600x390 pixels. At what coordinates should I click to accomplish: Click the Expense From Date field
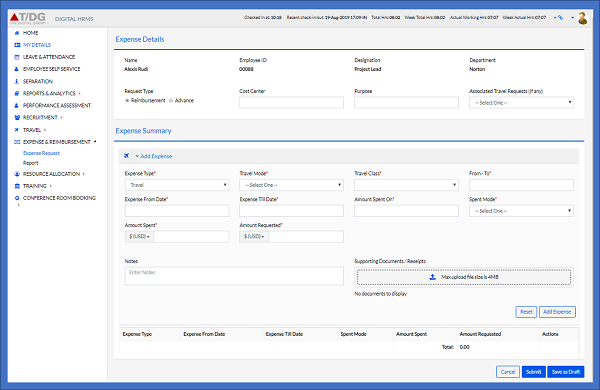pyautogui.click(x=177, y=211)
